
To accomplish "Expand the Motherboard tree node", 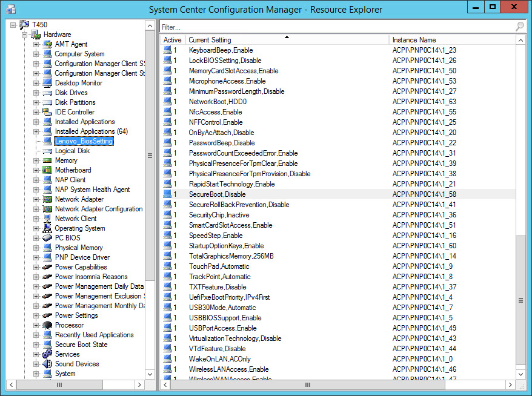I will [36, 170].
